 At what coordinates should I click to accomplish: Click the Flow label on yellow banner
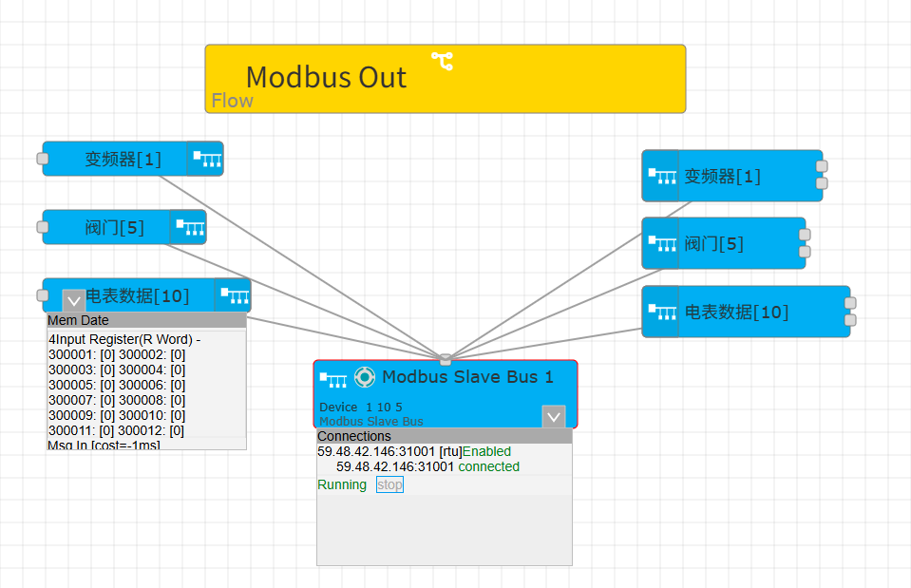(x=233, y=101)
